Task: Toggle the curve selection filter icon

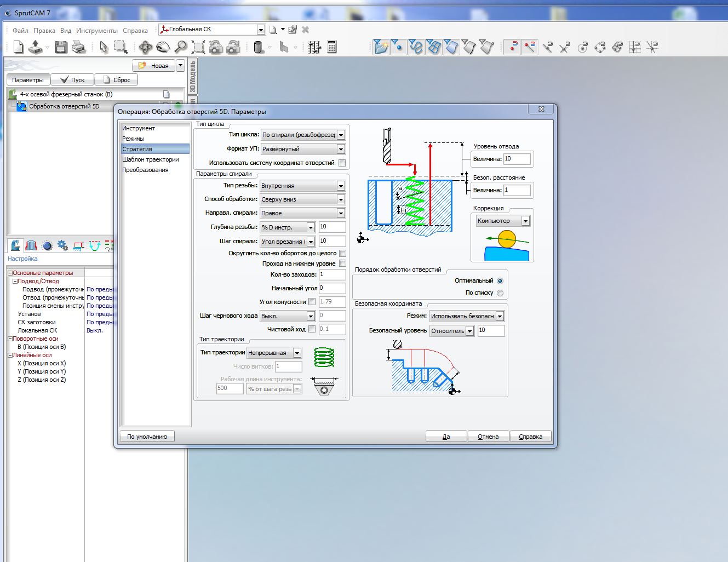Action: 416,48
